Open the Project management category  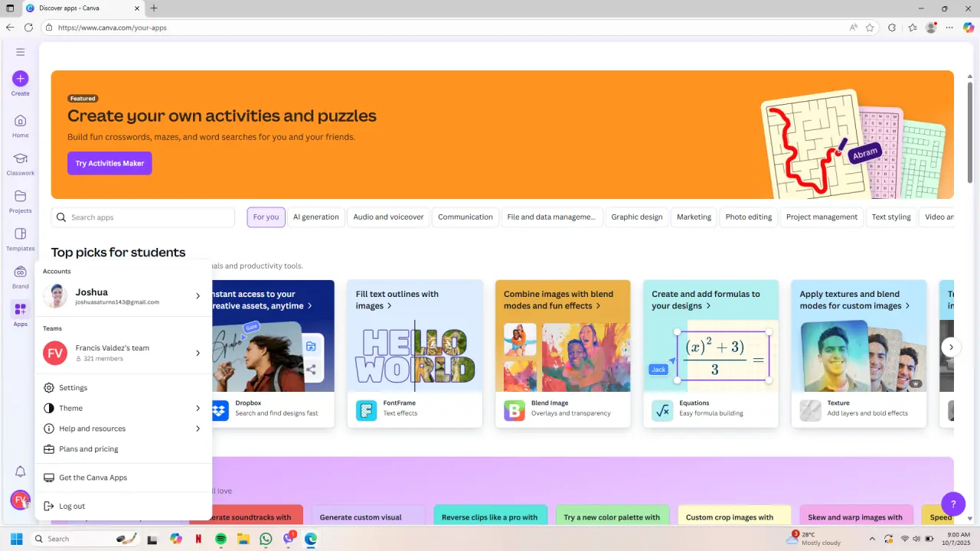[x=822, y=217]
